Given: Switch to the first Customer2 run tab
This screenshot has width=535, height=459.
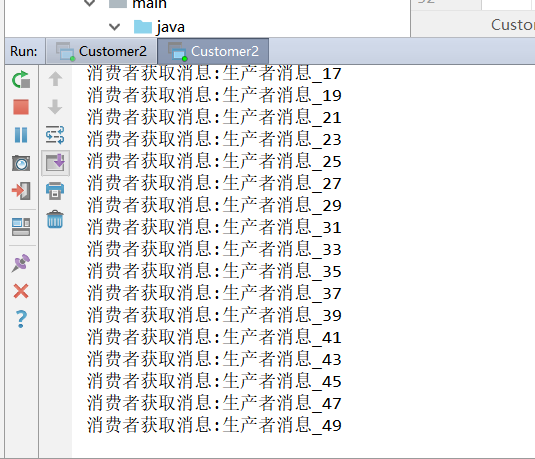Looking at the screenshot, I should [x=101, y=52].
